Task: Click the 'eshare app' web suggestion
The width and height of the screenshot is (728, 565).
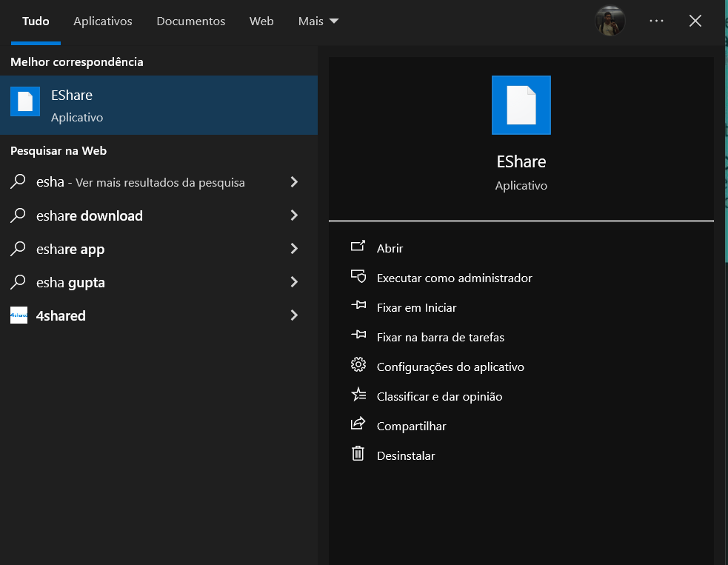Action: coord(158,249)
